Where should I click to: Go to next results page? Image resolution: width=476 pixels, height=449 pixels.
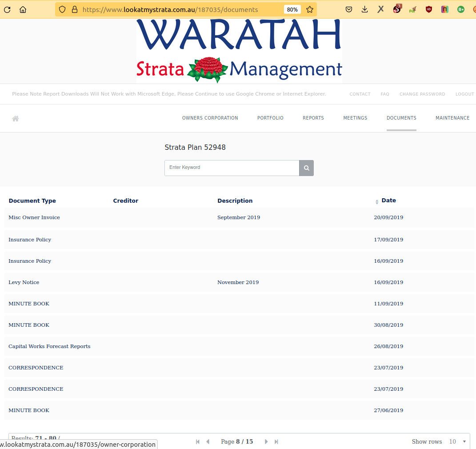click(266, 442)
